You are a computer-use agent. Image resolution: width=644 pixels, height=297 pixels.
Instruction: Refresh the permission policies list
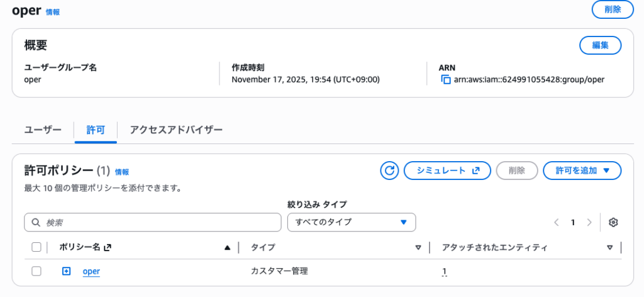pos(389,171)
